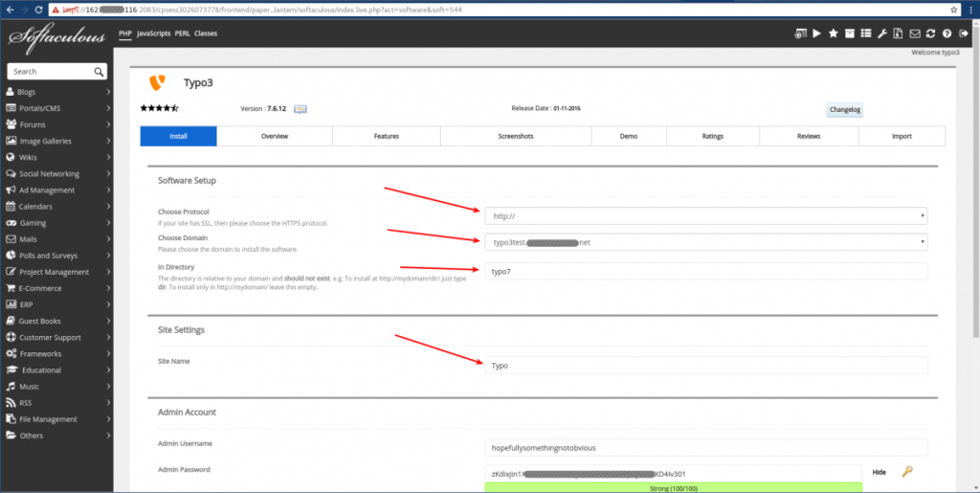This screenshot has width=980, height=493.
Task: Expand the Frameworks category chevron
Action: tap(108, 353)
